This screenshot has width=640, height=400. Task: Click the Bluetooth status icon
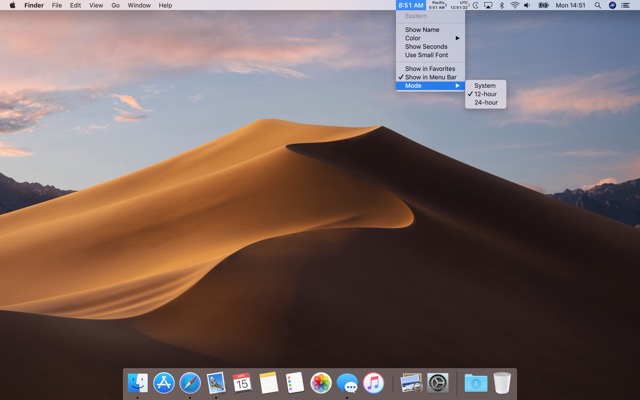[x=502, y=5]
